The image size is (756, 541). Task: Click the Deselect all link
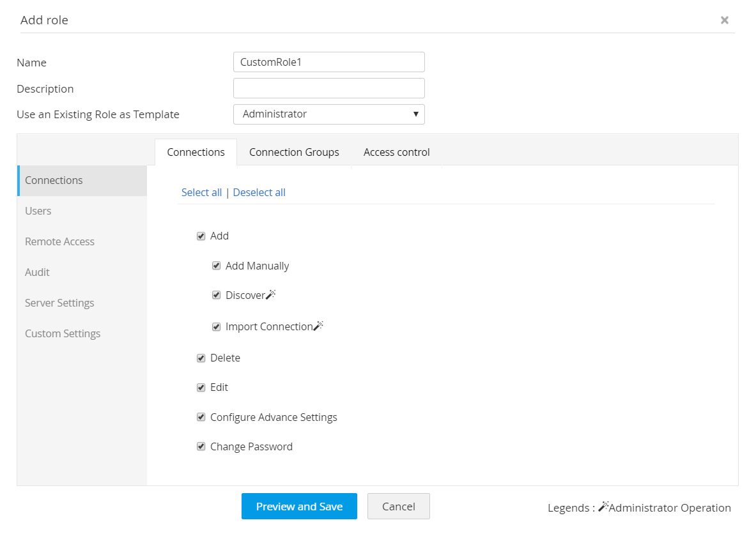[x=259, y=192]
